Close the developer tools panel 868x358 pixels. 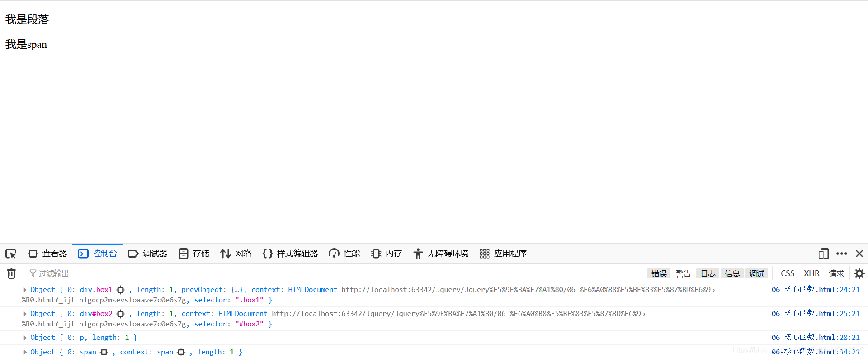point(859,254)
